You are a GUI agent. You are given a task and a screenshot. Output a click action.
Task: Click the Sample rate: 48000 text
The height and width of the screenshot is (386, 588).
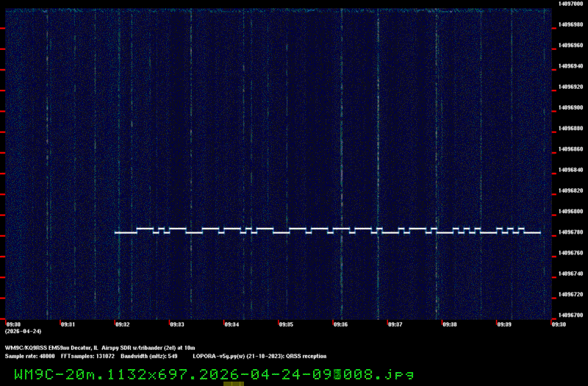pos(29,356)
